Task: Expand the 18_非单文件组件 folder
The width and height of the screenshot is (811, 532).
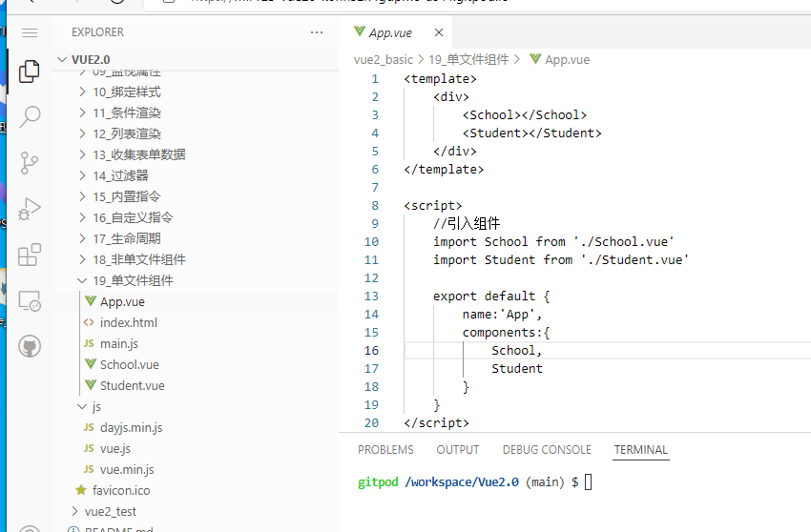Action: [82, 259]
